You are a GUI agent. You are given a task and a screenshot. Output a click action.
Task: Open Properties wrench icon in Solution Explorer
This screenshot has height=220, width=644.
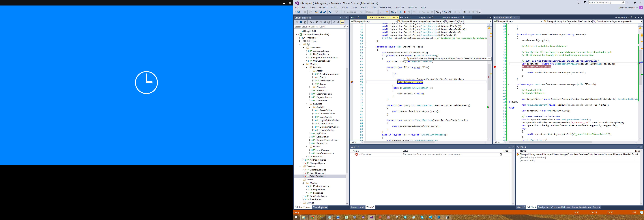coord(338,22)
